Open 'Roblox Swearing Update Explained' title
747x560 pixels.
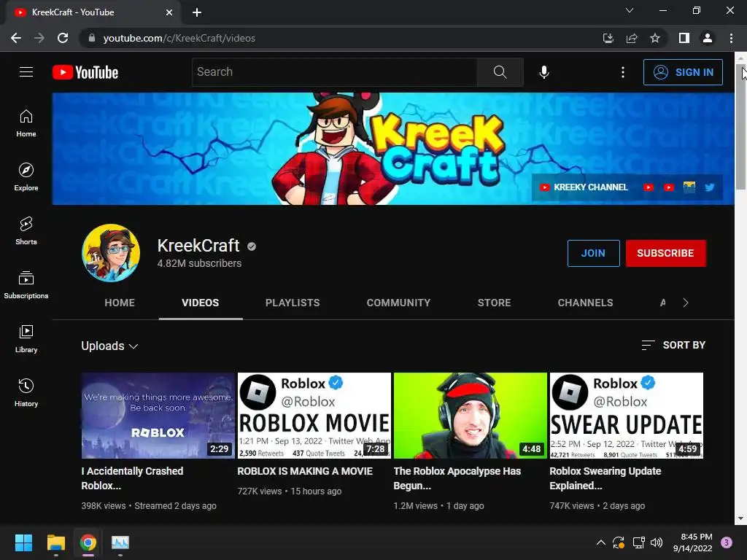605,478
